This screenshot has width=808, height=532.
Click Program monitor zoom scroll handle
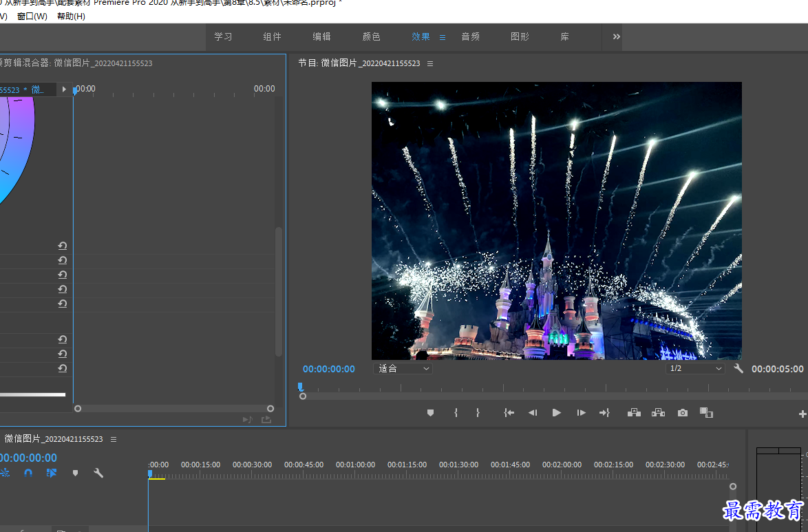pos(303,396)
